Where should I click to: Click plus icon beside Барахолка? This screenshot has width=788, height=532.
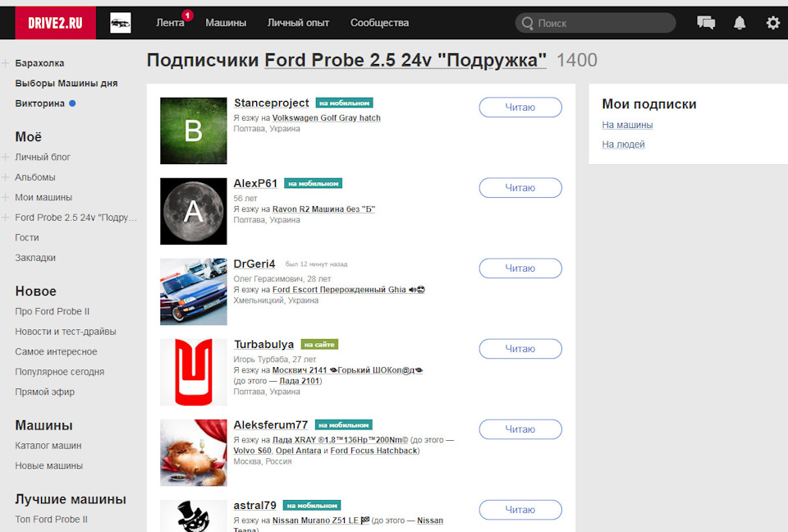tap(6, 63)
